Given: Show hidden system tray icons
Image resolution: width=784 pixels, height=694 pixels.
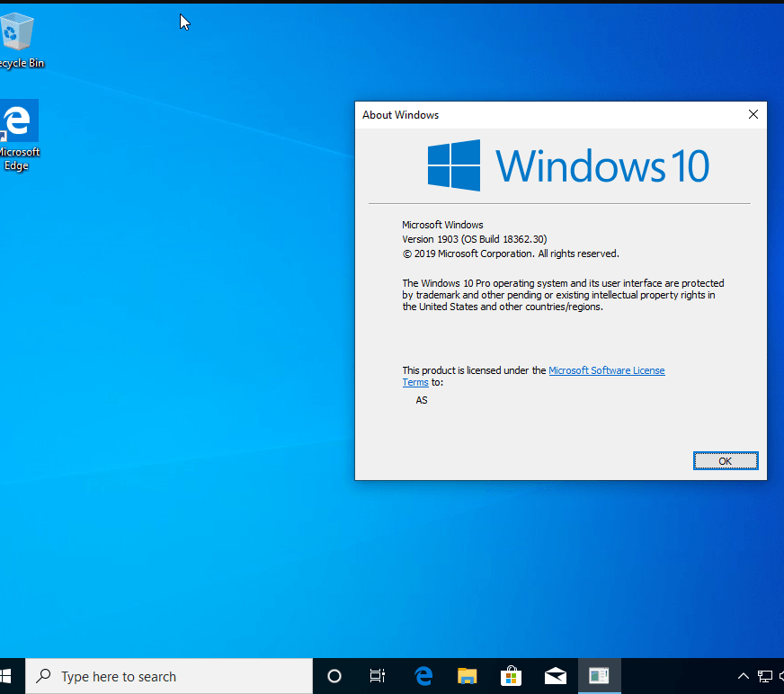Looking at the screenshot, I should [x=744, y=676].
